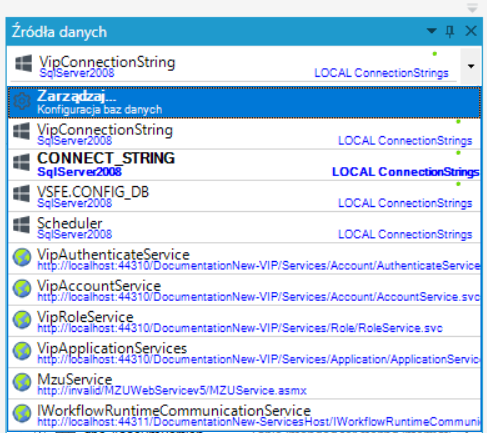The height and width of the screenshot is (433, 487).
Task: Open toolbar overflow arrow above the panel
Action: 472,8
